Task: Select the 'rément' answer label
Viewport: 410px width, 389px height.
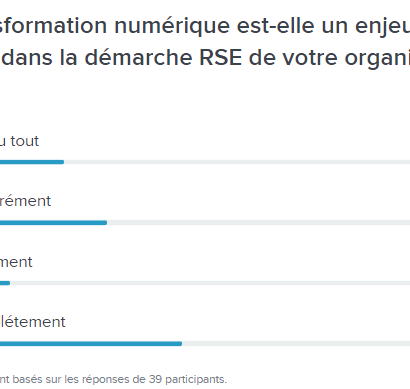Action: tap(25, 201)
